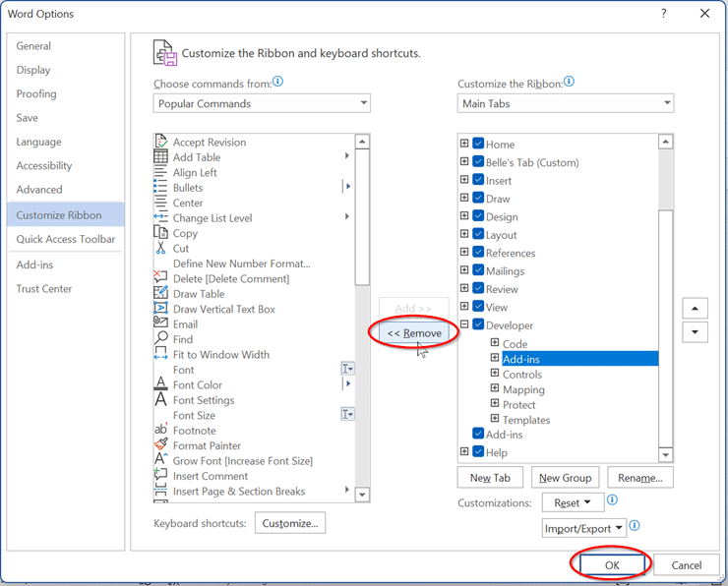Open the Main Tabs dropdown
Image resolution: width=728 pixels, height=586 pixels.
click(x=565, y=103)
